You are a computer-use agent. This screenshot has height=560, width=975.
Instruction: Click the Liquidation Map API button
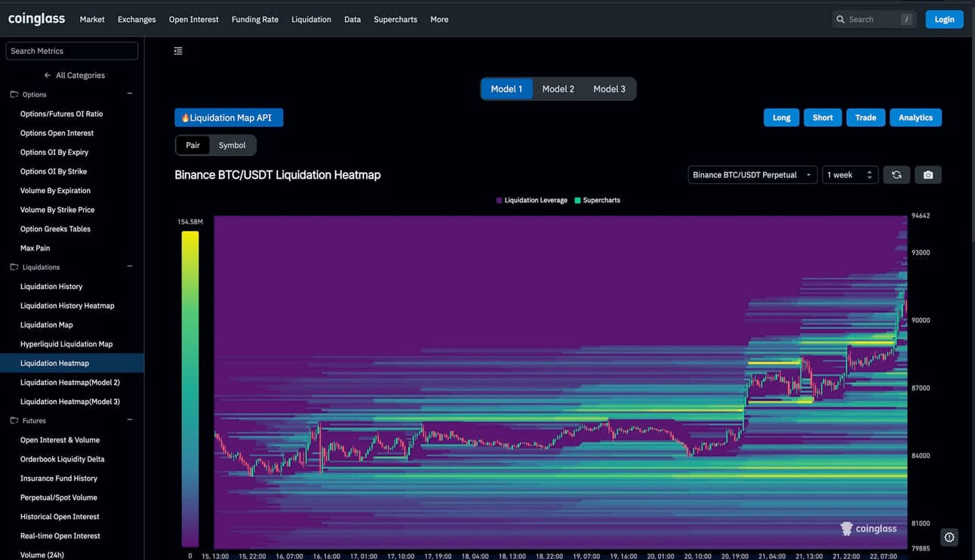pos(229,118)
